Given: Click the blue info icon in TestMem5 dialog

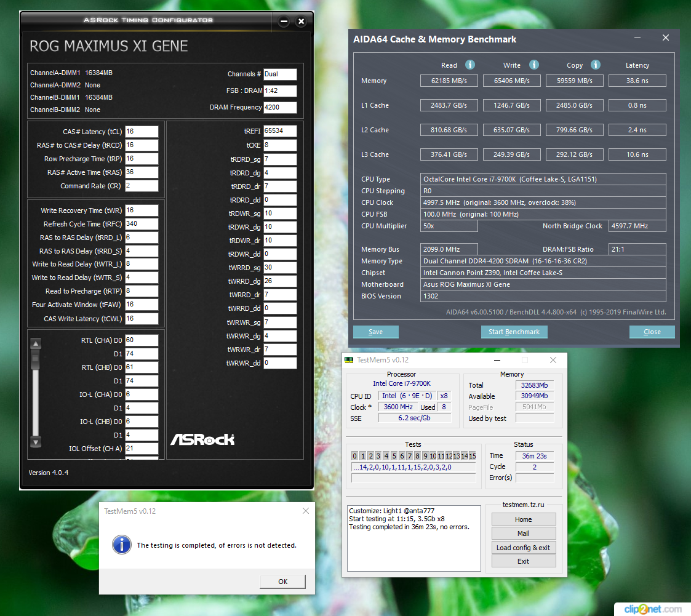Looking at the screenshot, I should click(122, 545).
